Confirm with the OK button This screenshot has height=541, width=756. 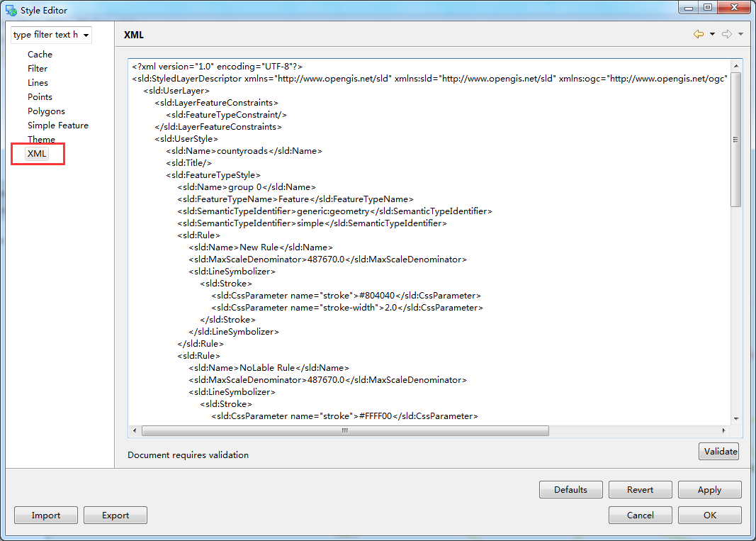(x=710, y=515)
